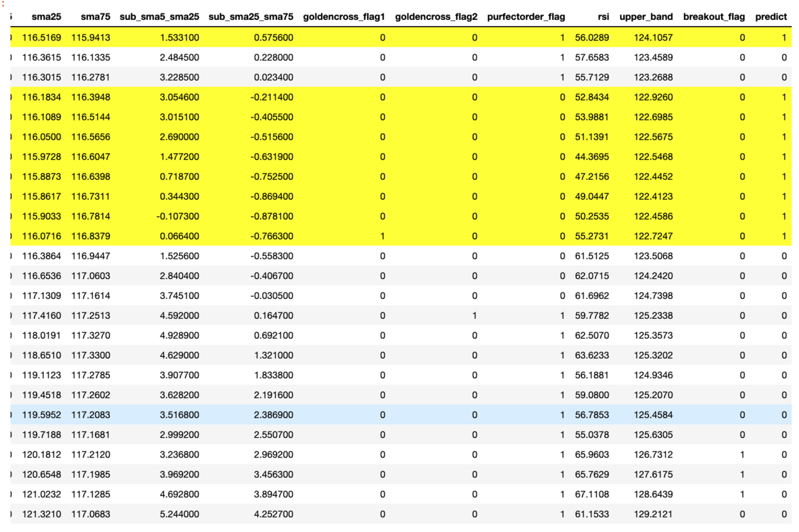Select upper_band value 124.7398

[653, 296]
